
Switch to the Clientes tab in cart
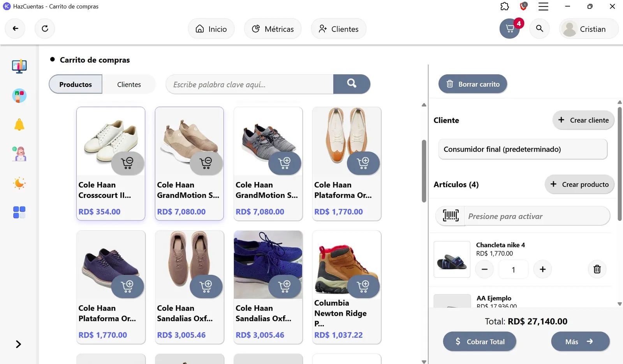tap(129, 84)
